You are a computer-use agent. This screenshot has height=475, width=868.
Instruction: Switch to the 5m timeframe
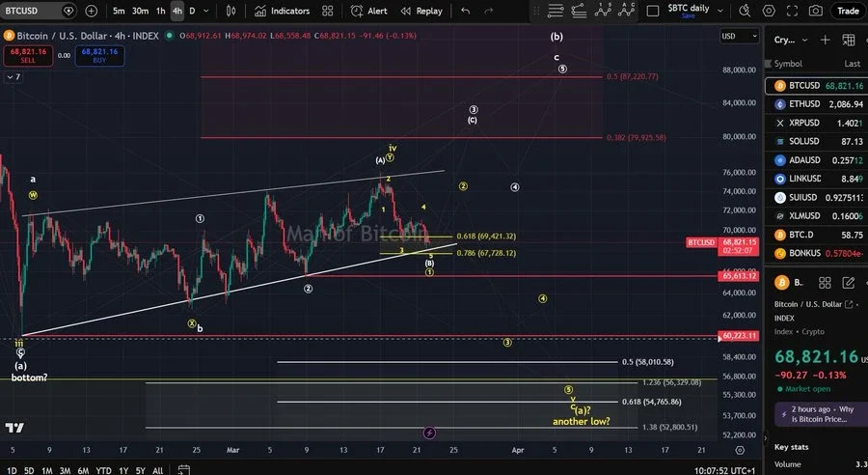(119, 11)
